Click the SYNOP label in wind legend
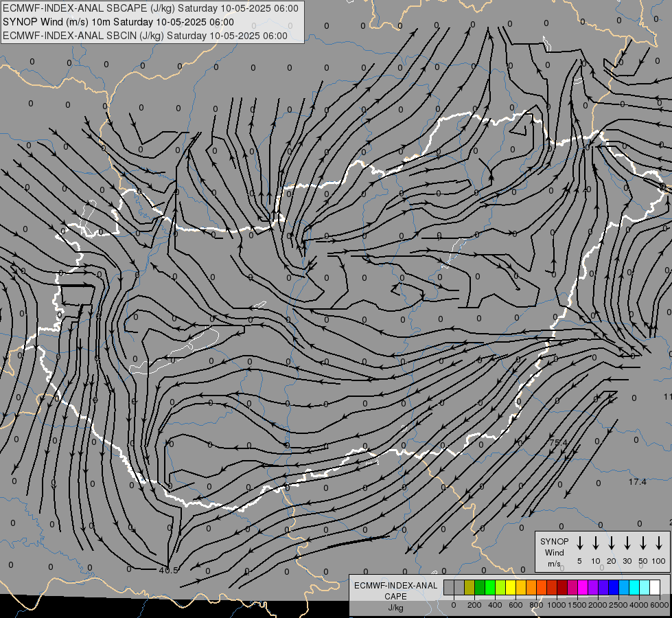Image resolution: width=672 pixels, height=618 pixels. click(554, 541)
